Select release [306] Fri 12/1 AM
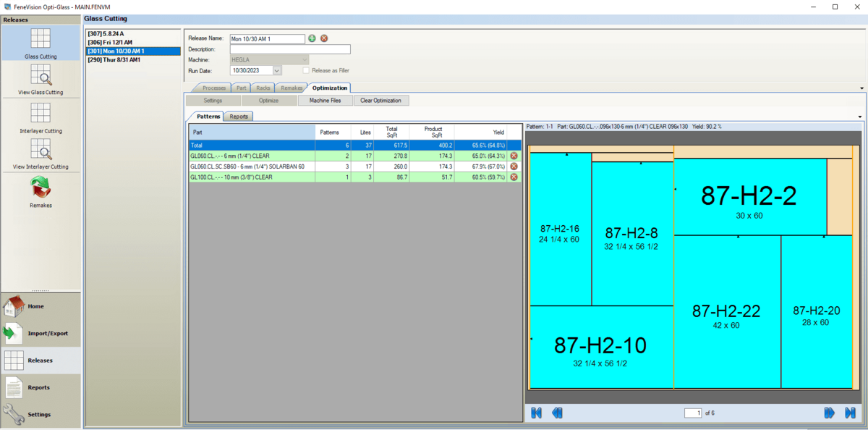This screenshot has width=868, height=430. click(109, 41)
